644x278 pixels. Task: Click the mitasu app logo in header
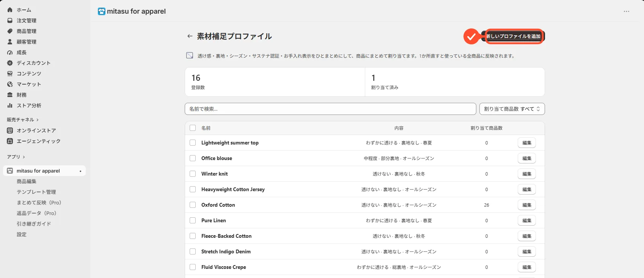click(x=102, y=11)
